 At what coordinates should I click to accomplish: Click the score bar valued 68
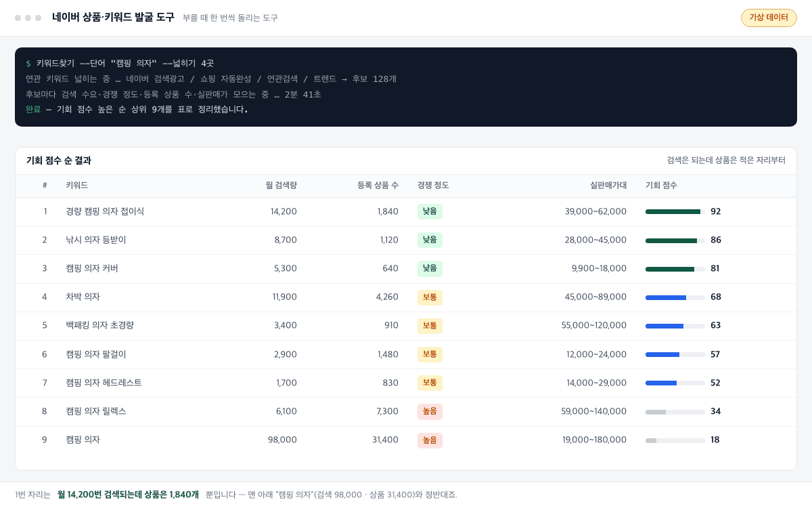pyautogui.click(x=675, y=297)
